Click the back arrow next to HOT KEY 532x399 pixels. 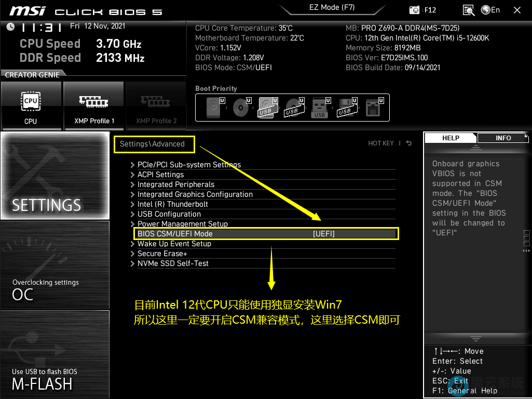point(409,143)
